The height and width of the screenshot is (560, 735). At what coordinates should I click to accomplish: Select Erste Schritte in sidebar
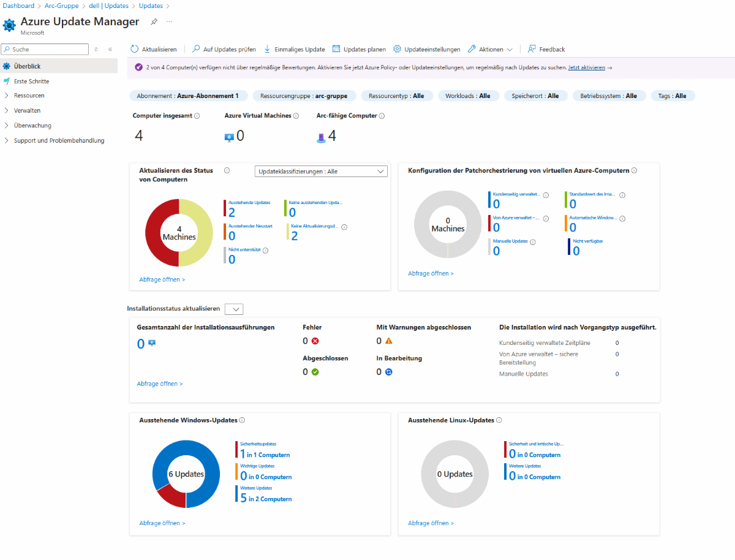(31, 81)
